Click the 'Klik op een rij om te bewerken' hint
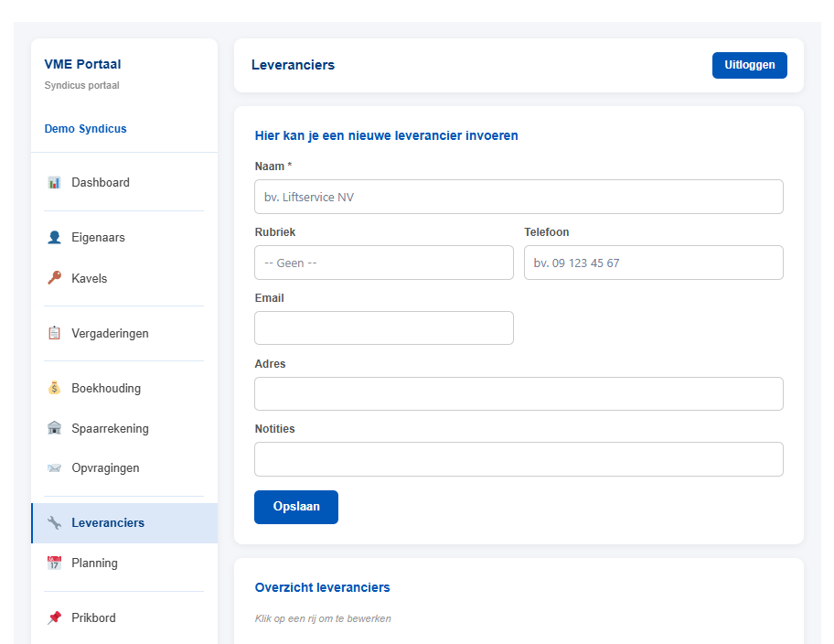Image resolution: width=834 pixels, height=644 pixels. click(x=323, y=618)
